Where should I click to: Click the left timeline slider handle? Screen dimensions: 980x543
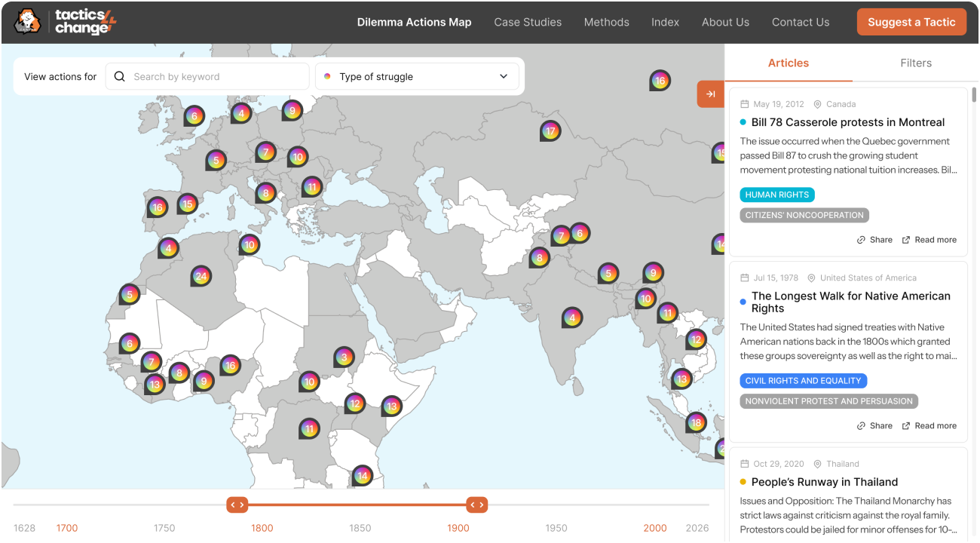click(x=237, y=505)
